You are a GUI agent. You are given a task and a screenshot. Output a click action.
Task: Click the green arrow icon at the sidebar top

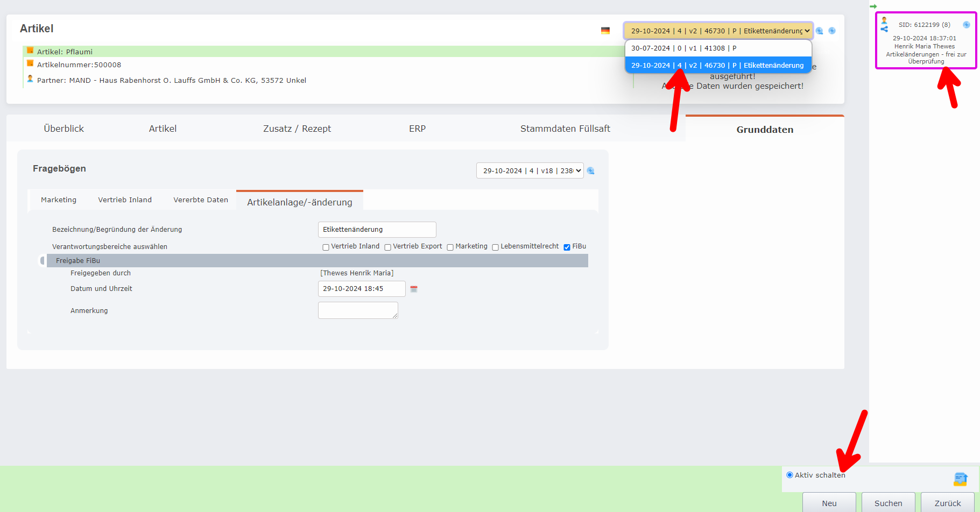[x=875, y=6]
